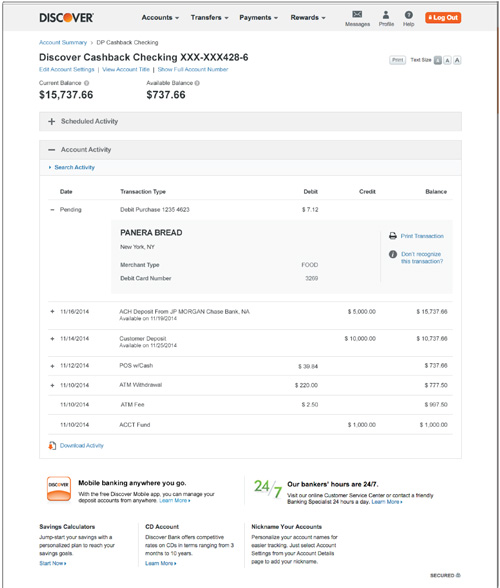This screenshot has width=500, height=588.
Task: Open View Account Title link
Action: [126, 69]
